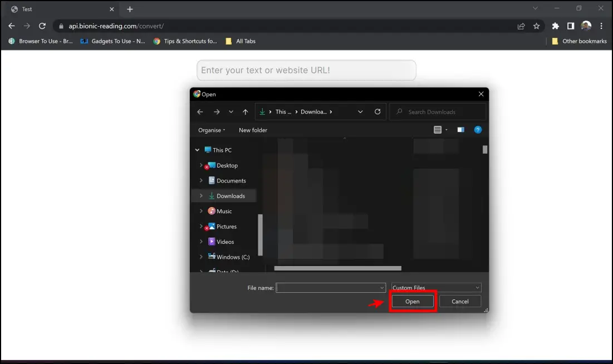Open the Chrome extensions puzzle icon
This screenshot has height=364, width=613.
pos(555,26)
